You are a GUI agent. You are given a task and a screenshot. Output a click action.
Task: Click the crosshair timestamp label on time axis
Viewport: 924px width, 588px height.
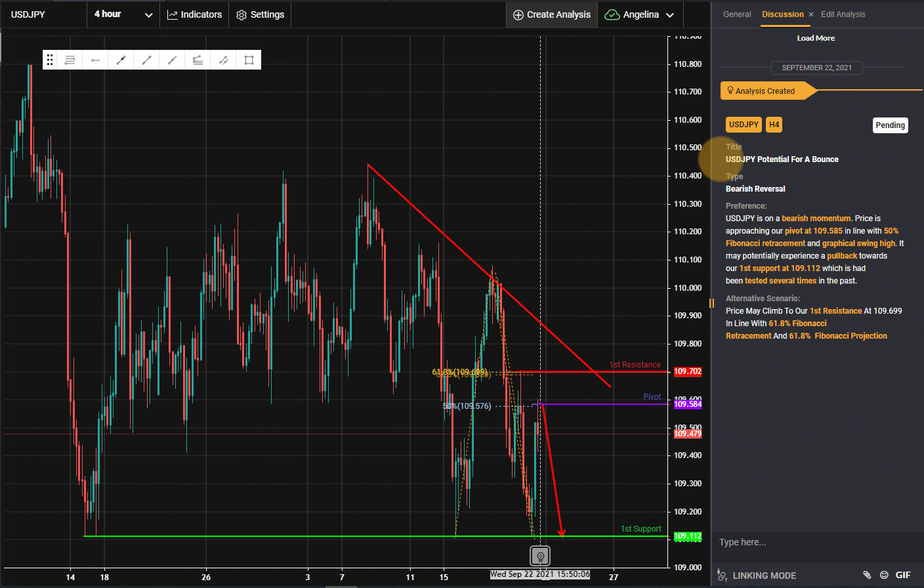click(x=540, y=574)
